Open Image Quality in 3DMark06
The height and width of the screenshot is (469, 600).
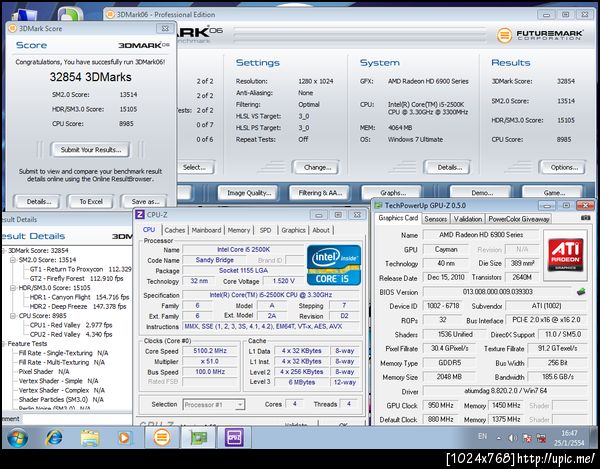249,193
